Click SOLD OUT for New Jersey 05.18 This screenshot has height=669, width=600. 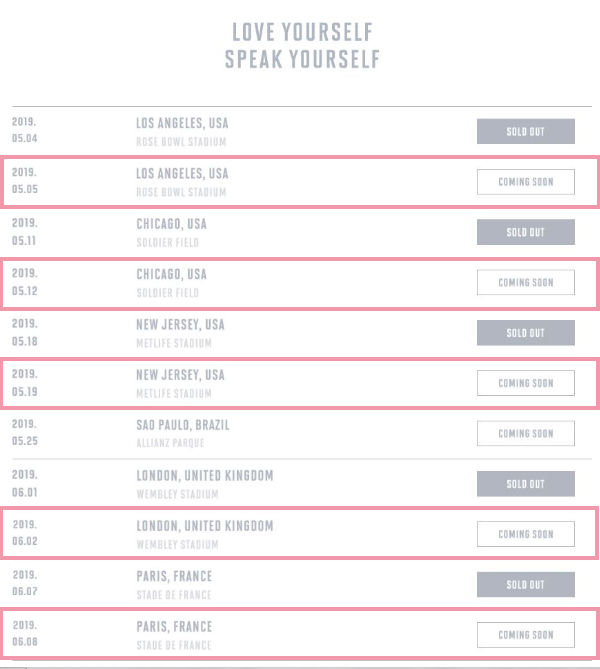pyautogui.click(x=525, y=333)
